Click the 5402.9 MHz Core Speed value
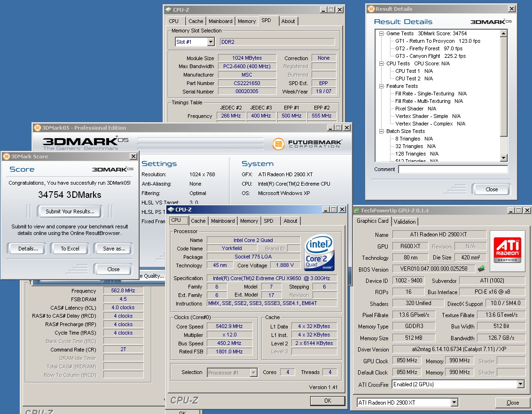Image resolution: width=532 pixels, height=414 pixels. pos(229,326)
